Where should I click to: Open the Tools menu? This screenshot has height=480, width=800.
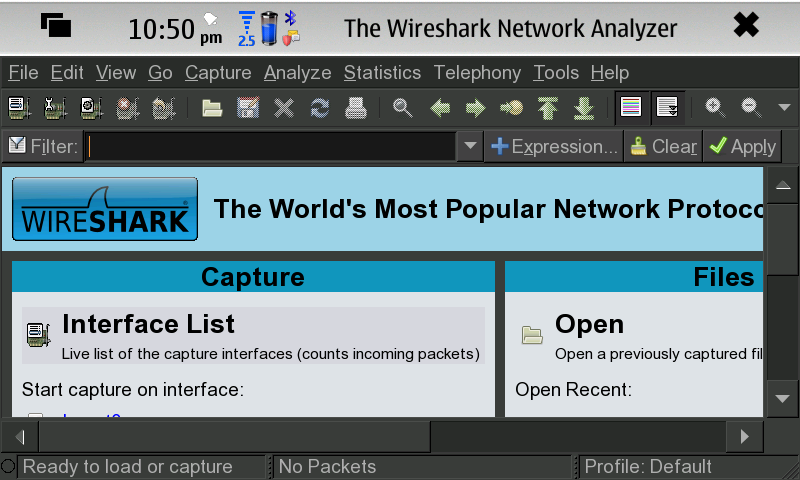point(556,73)
